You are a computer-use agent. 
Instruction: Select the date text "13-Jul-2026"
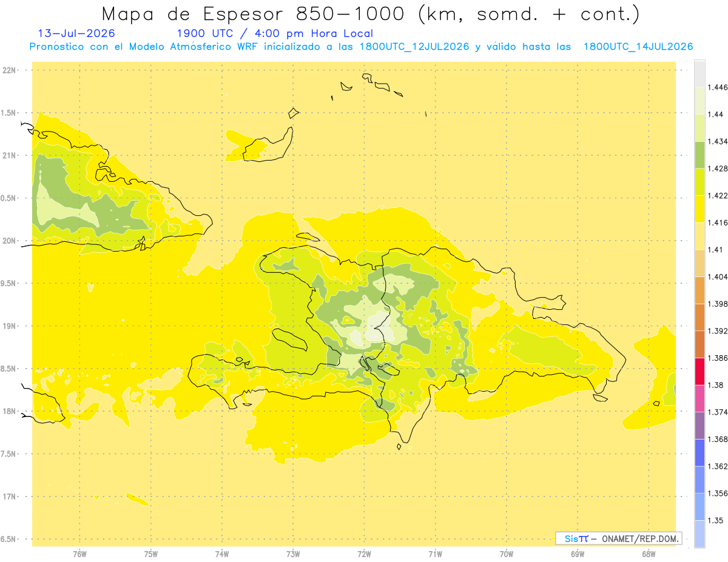pyautogui.click(x=76, y=33)
